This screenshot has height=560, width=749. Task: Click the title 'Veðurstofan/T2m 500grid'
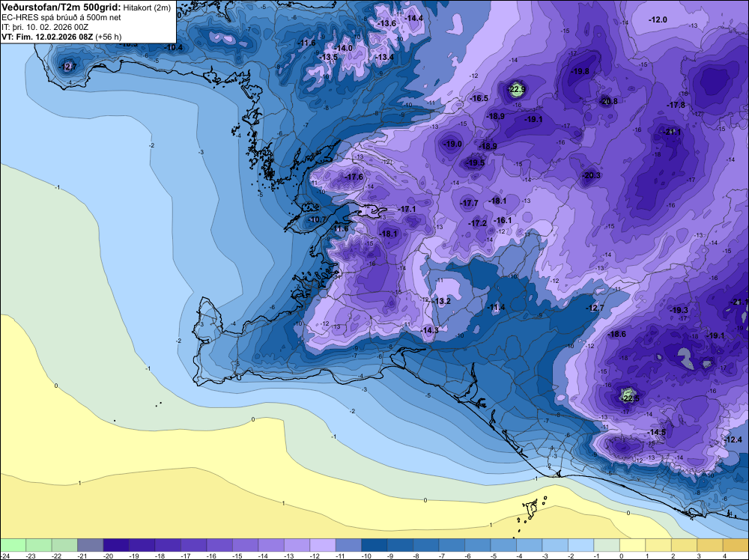[61, 7]
